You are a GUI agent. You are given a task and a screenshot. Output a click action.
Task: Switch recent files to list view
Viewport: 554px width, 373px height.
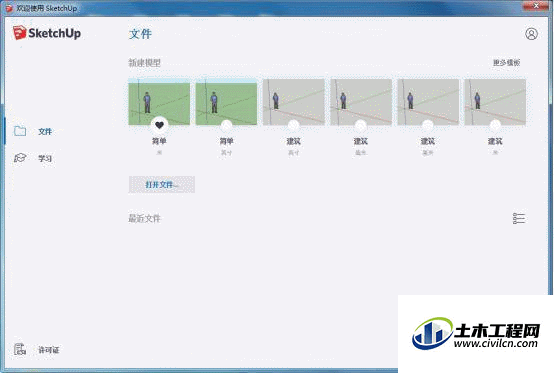coord(519,218)
